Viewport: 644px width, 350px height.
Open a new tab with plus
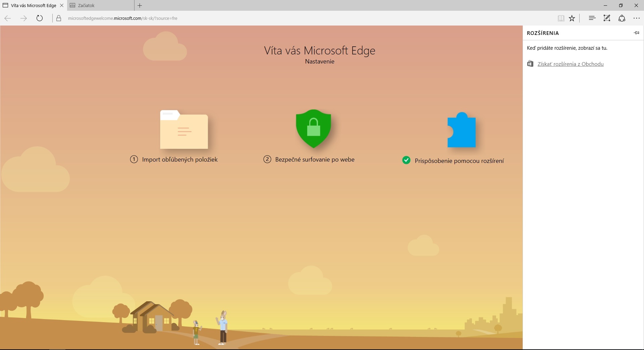click(x=140, y=5)
